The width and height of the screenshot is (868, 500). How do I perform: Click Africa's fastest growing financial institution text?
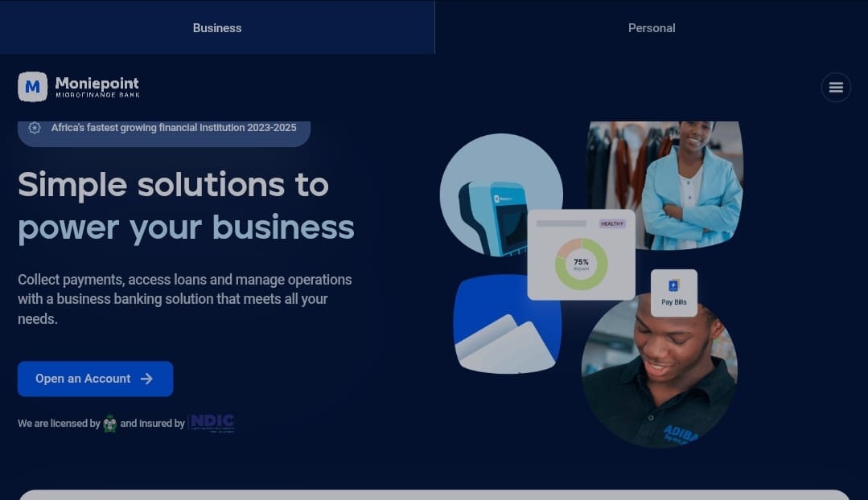[174, 128]
